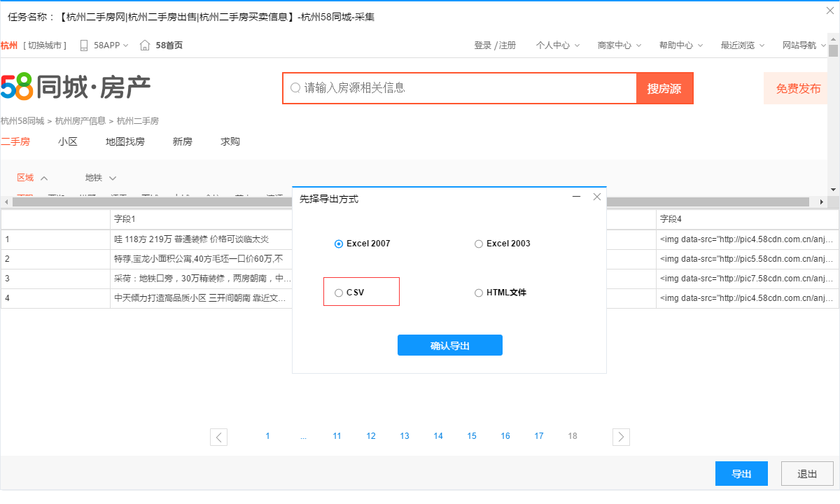Image resolution: width=840 pixels, height=504 pixels.
Task: Click the 字段1 column header
Action: click(x=201, y=219)
